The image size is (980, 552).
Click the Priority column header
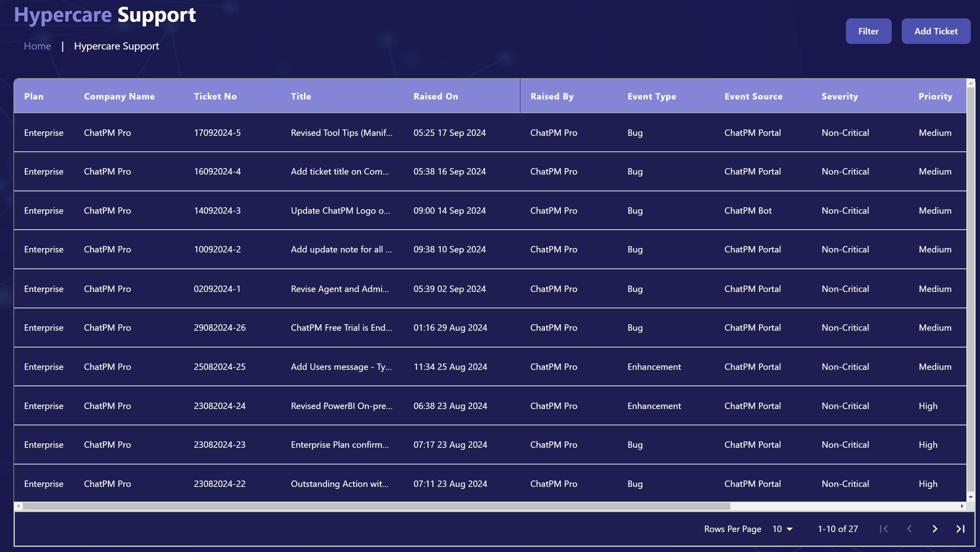[935, 96]
